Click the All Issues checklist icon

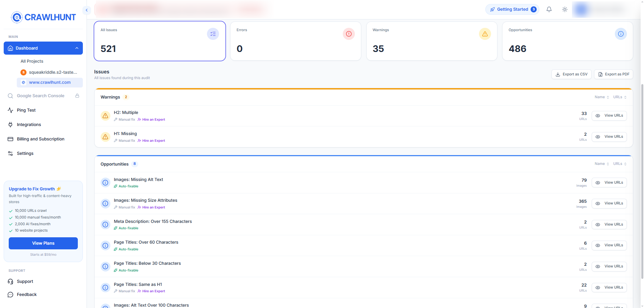coord(213,34)
